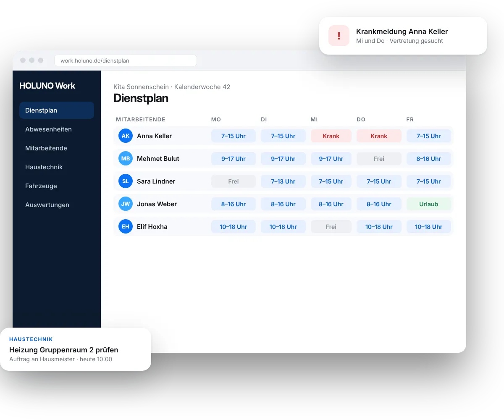Click the Kita Sonnenschein · Kalenderwoche 42 subtitle
The height and width of the screenshot is (420, 504).
pos(172,87)
